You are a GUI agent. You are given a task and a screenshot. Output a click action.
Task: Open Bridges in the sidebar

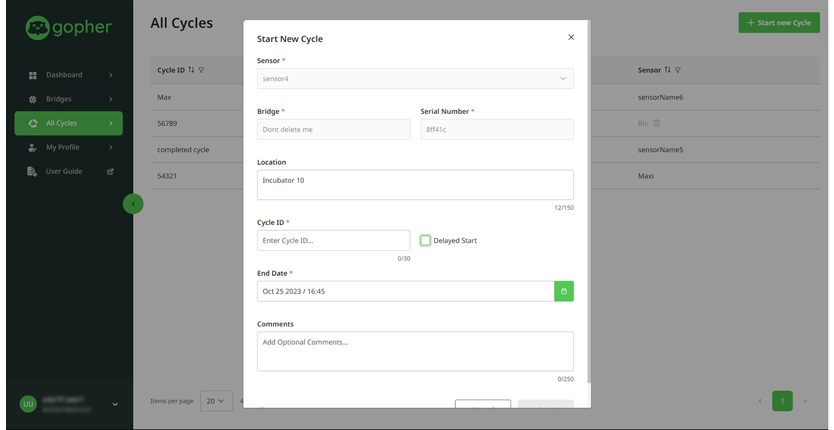point(68,99)
